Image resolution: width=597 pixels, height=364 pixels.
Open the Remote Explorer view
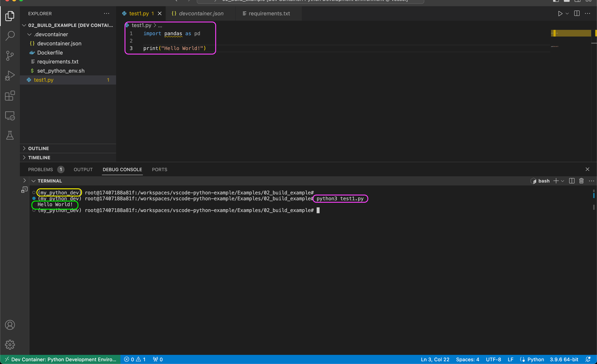10,116
